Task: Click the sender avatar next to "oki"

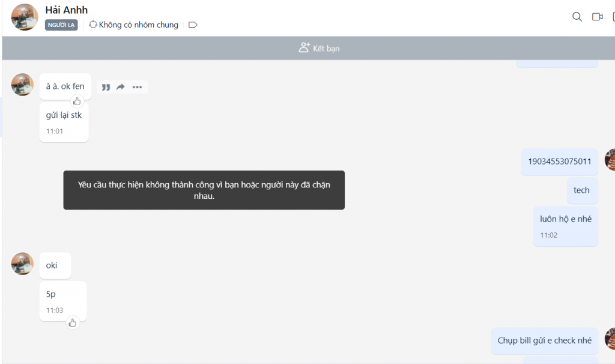Action: pos(22,264)
